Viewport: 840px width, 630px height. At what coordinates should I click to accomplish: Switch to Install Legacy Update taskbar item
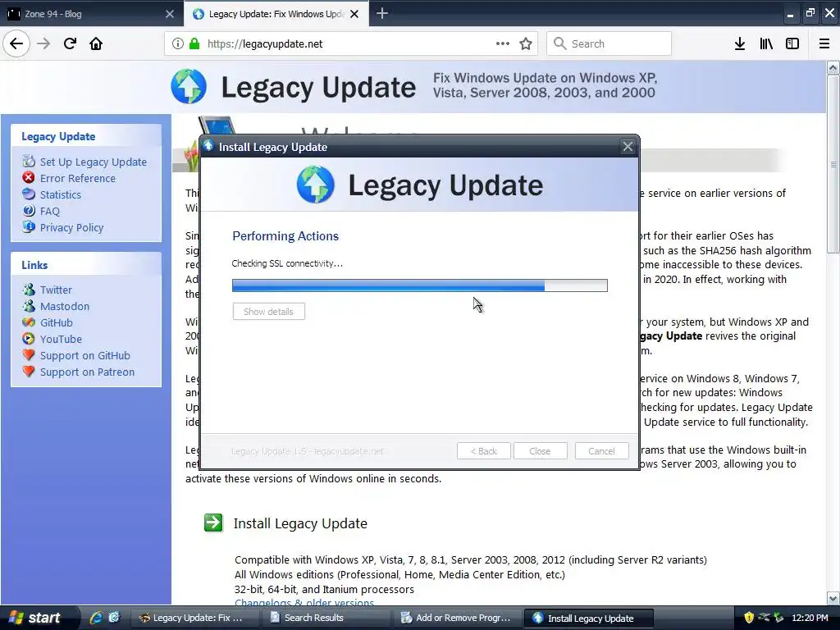pyautogui.click(x=587, y=618)
